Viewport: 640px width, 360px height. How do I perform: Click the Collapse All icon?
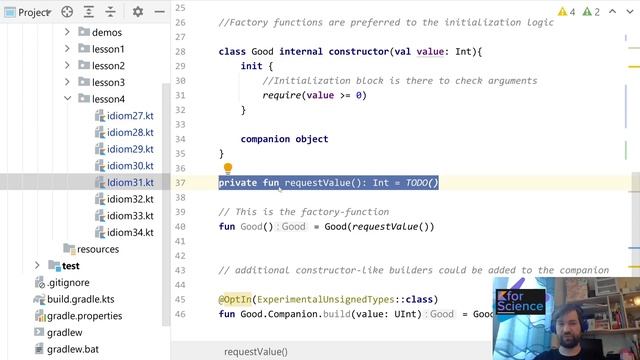pos(110,12)
